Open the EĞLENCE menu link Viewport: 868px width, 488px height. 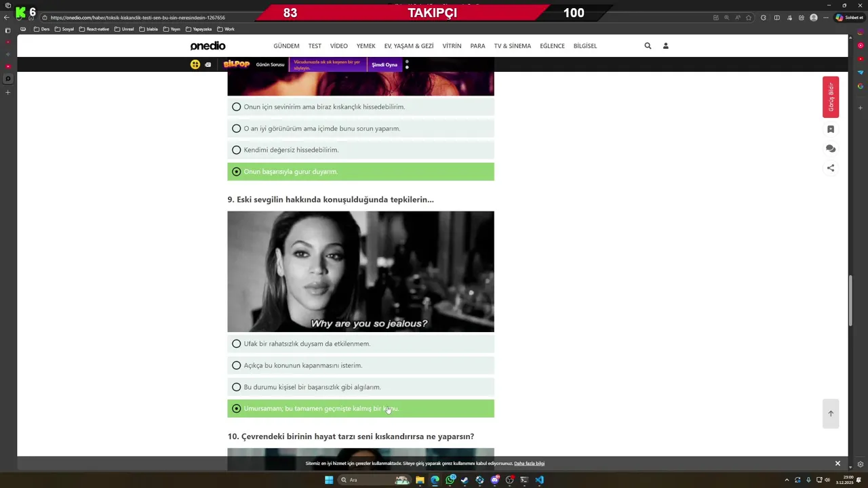(x=552, y=46)
